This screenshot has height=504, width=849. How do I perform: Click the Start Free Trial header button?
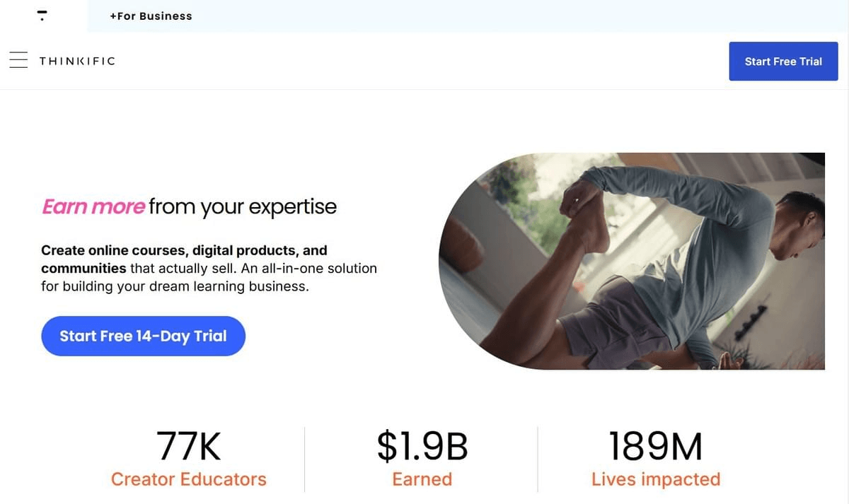click(x=783, y=61)
